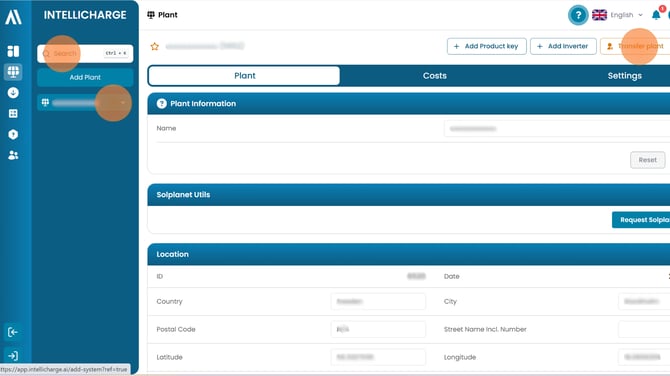Screen dimensions: 670x376
Task: Open the shield alert sidebar icon
Action: pos(13,135)
